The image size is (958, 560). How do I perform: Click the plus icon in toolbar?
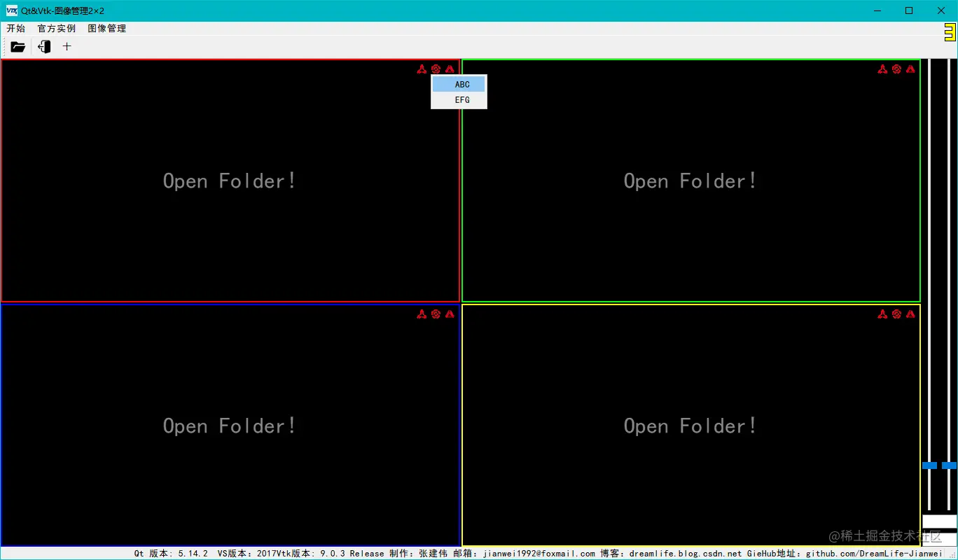(x=67, y=47)
